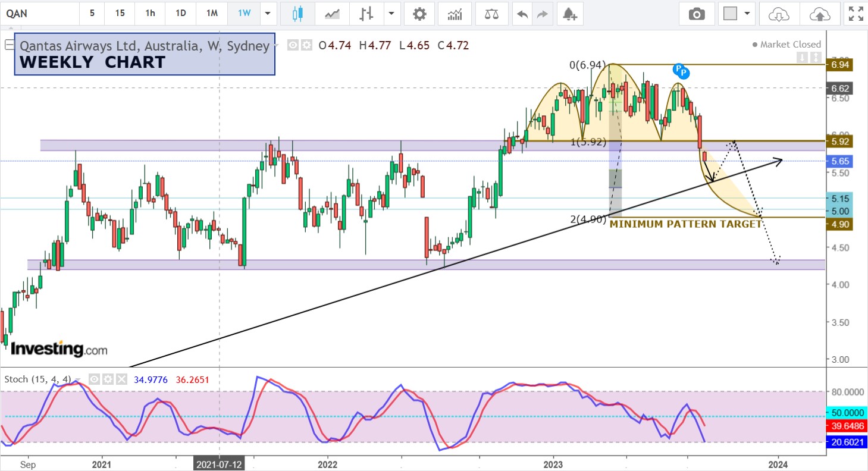Click the double-arrow pane icon
This screenshot has height=471, width=868.
[815, 58]
